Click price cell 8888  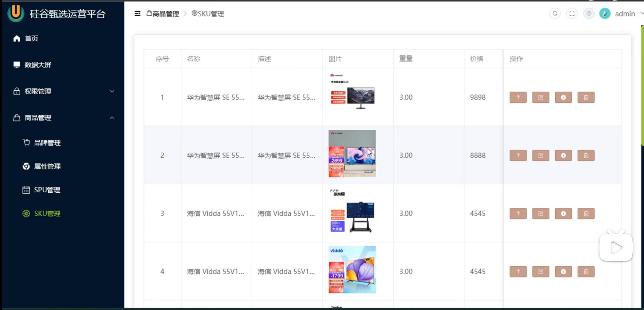pyautogui.click(x=478, y=155)
